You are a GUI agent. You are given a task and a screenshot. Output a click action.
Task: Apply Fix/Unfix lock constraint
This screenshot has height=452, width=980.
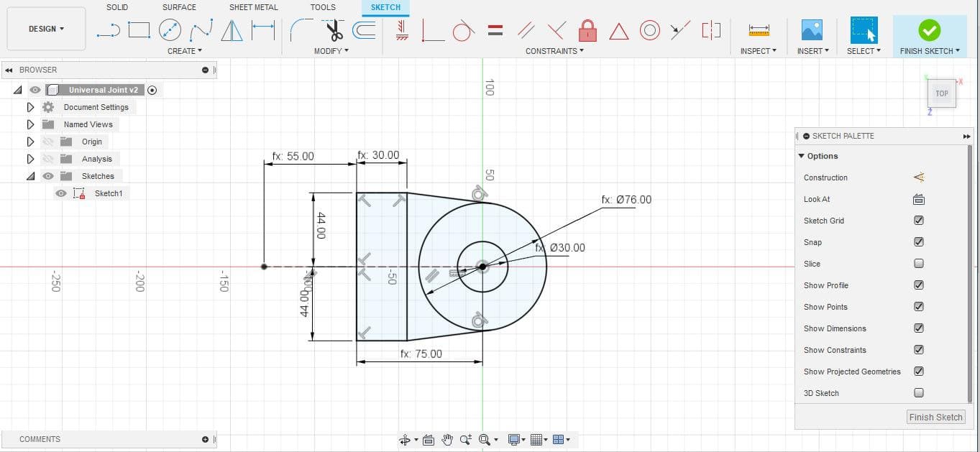[588, 30]
